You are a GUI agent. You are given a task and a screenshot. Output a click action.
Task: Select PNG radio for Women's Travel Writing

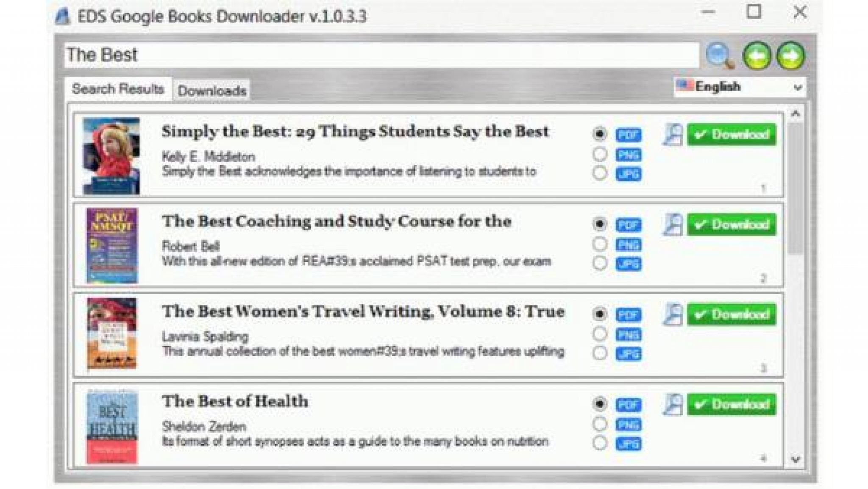pos(599,334)
